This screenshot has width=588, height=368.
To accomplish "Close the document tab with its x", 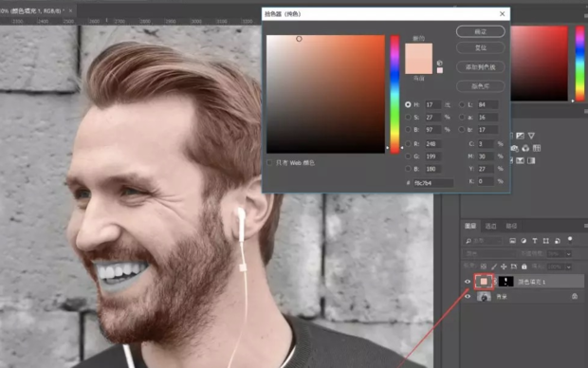I will pyautogui.click(x=70, y=10).
